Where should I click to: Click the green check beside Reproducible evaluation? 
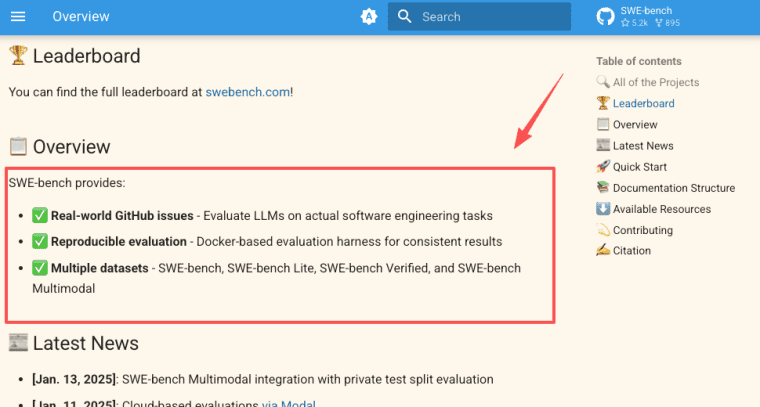[x=40, y=241]
